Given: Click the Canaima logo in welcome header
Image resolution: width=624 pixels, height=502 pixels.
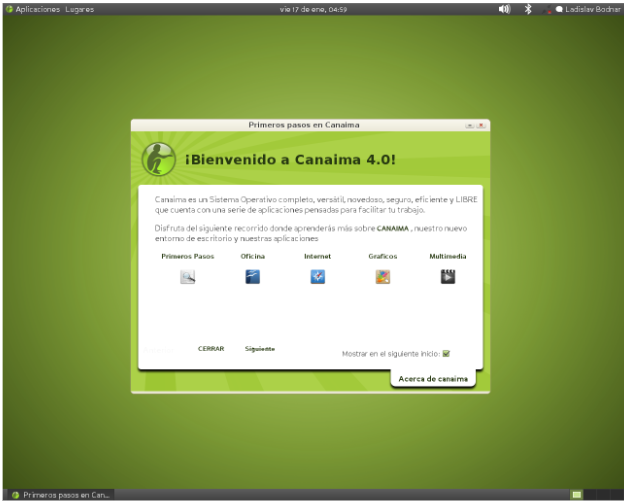Looking at the screenshot, I should (159, 159).
